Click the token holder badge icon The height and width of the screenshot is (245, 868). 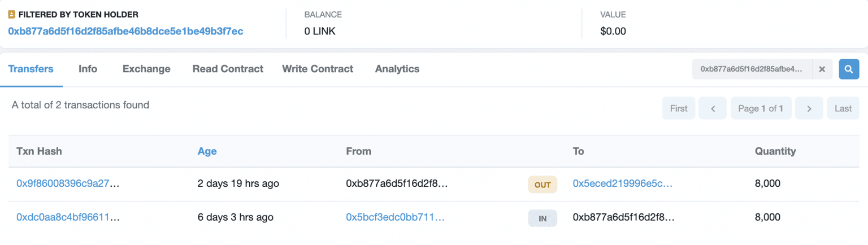[x=12, y=15]
